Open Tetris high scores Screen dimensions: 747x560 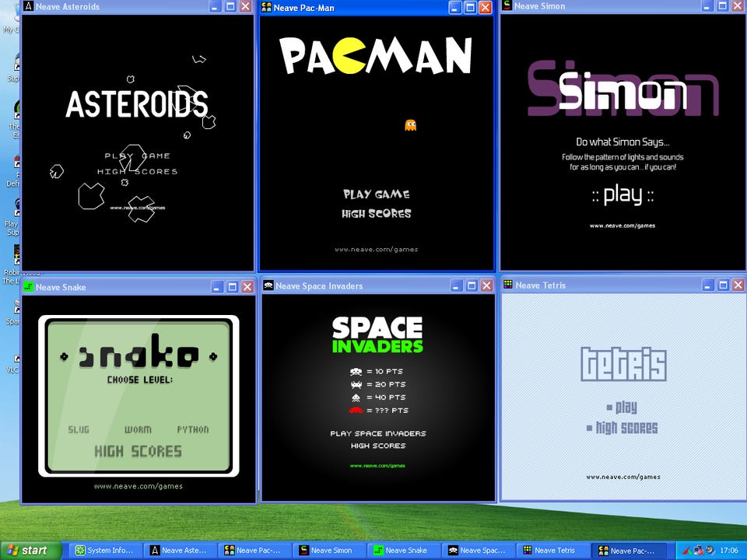pyautogui.click(x=626, y=428)
